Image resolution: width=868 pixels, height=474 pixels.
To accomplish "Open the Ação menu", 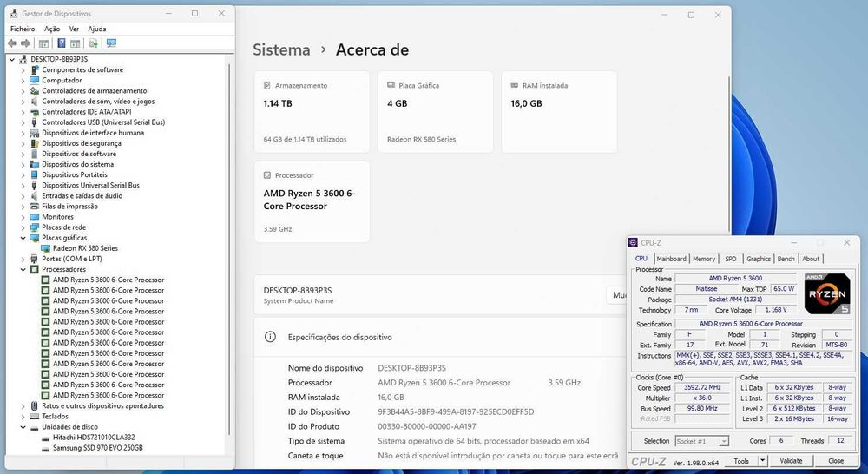I will point(52,29).
